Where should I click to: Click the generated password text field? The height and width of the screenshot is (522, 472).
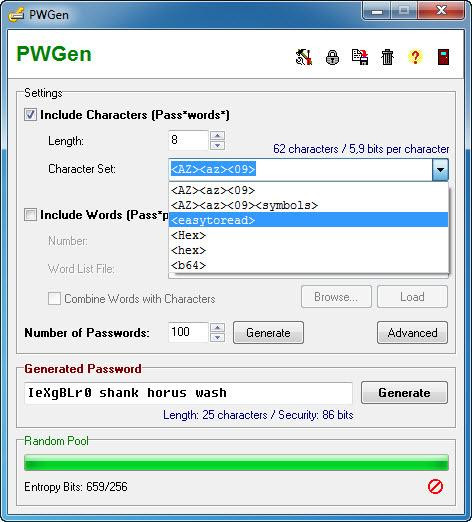click(x=188, y=393)
